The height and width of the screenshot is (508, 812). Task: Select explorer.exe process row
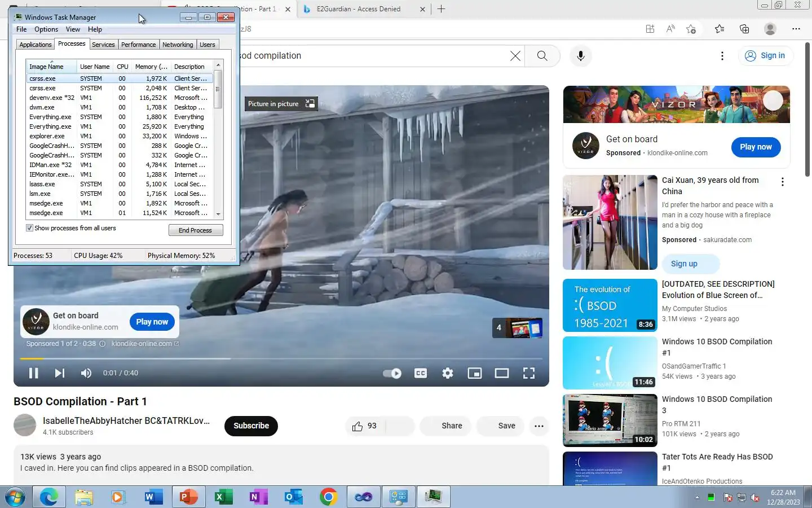[120, 136]
